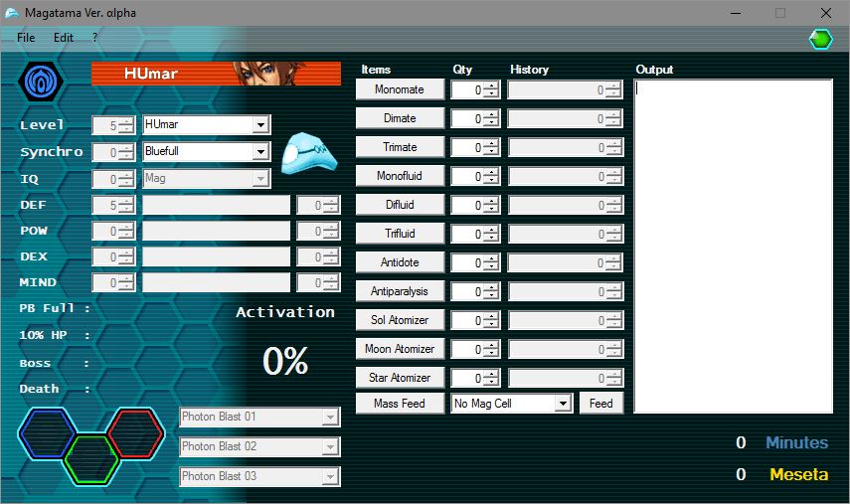Image resolution: width=850 pixels, height=504 pixels.
Task: Open the disabled Mag type dropdown
Action: [207, 178]
